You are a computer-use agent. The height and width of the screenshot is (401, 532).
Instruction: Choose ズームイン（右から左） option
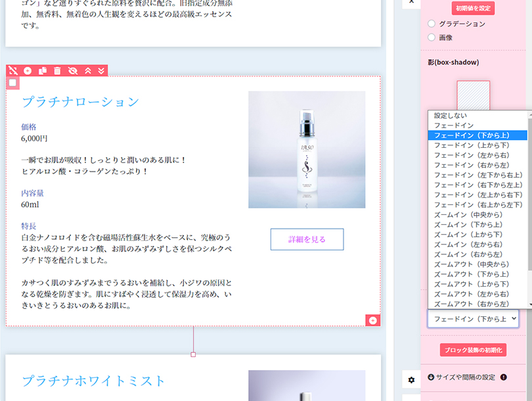click(x=477, y=254)
